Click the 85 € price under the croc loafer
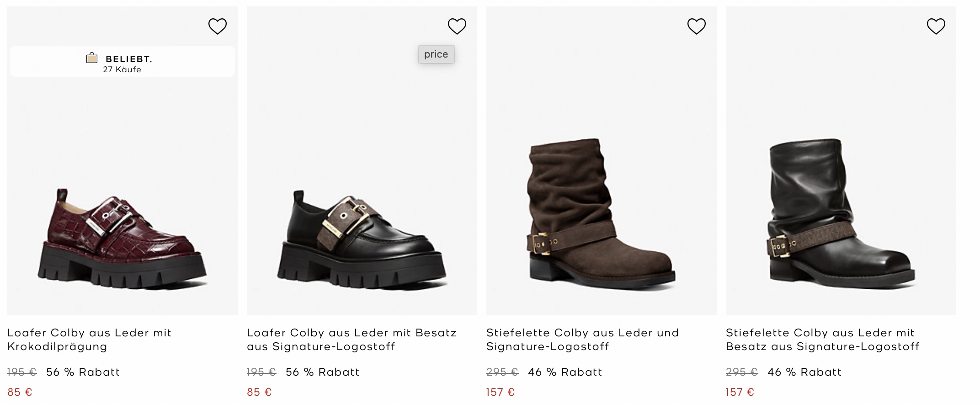Image resolution: width=980 pixels, height=404 pixels. point(19,391)
